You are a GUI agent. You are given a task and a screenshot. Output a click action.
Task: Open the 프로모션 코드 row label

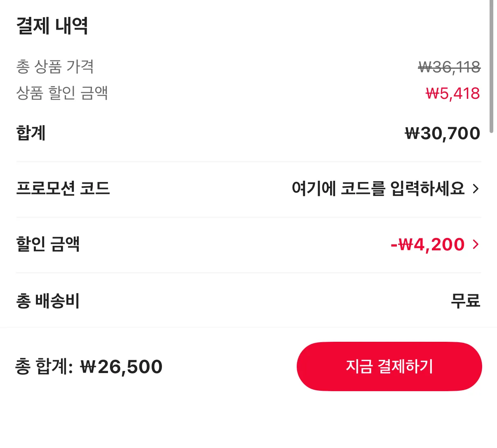(x=63, y=189)
